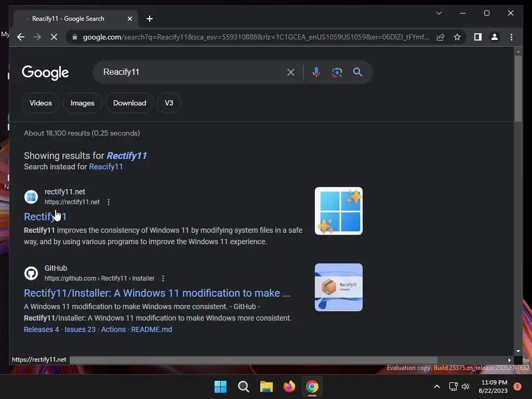Close the Reacify11 Google Search tab

point(129,19)
